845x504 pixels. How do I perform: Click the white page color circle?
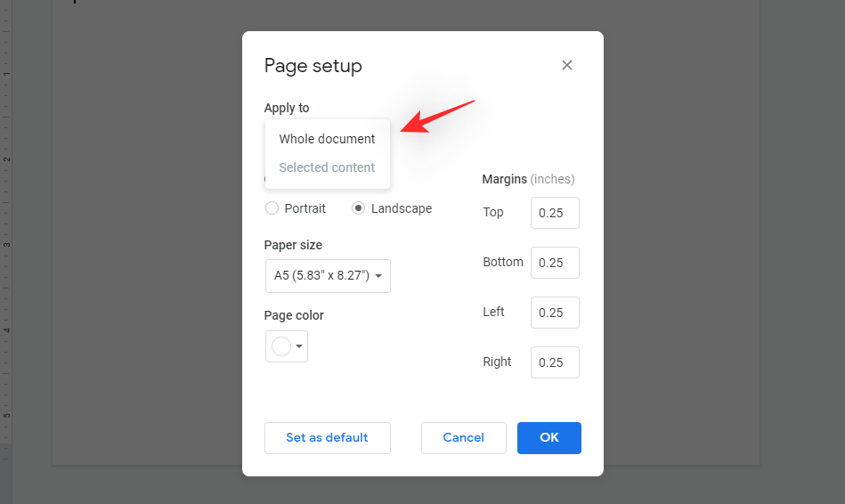click(x=281, y=346)
